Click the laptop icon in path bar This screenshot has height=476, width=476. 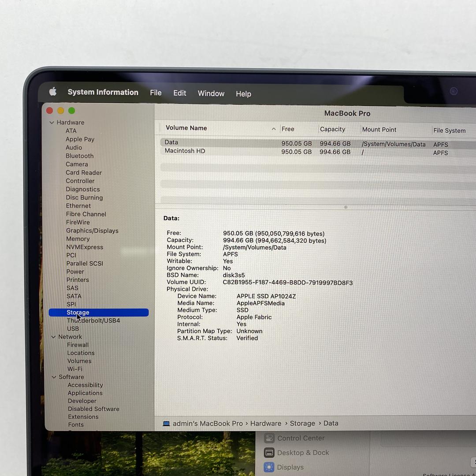(166, 424)
